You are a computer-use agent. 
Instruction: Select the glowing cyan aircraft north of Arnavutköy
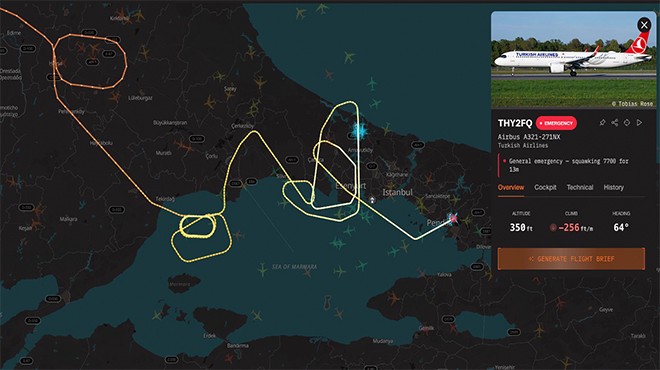coord(359,131)
